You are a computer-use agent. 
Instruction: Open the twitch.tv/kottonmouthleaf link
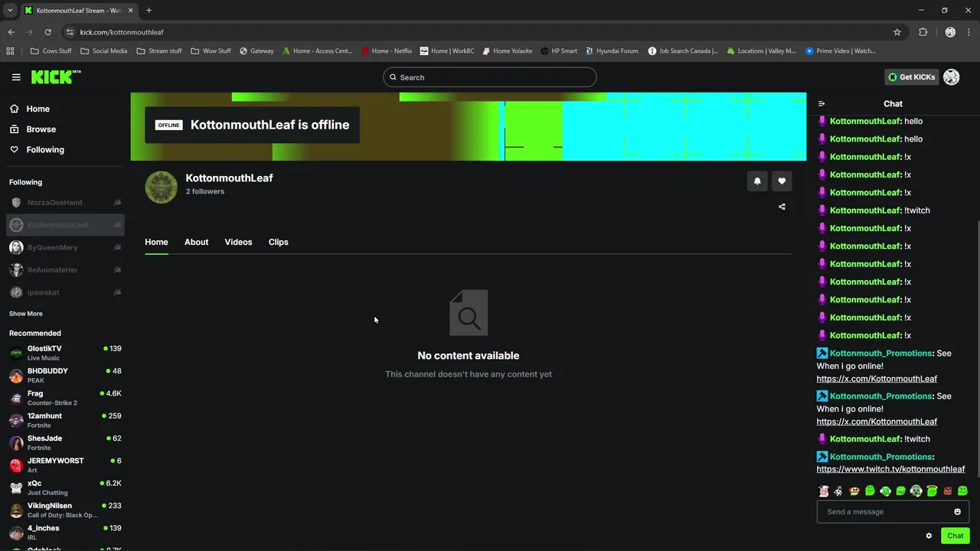pos(890,469)
